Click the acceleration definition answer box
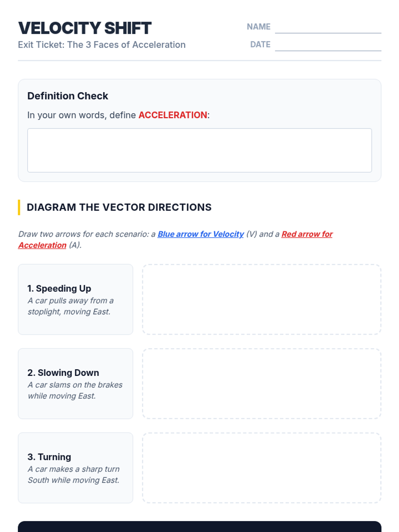Screen dimensions: 399x532 [x=199, y=150]
